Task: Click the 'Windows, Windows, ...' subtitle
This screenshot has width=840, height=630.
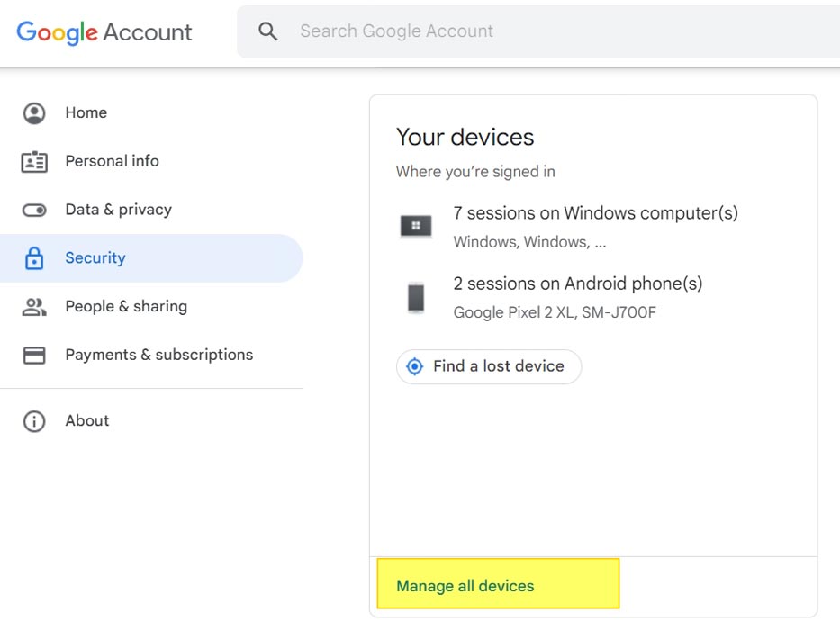Action: coord(529,242)
